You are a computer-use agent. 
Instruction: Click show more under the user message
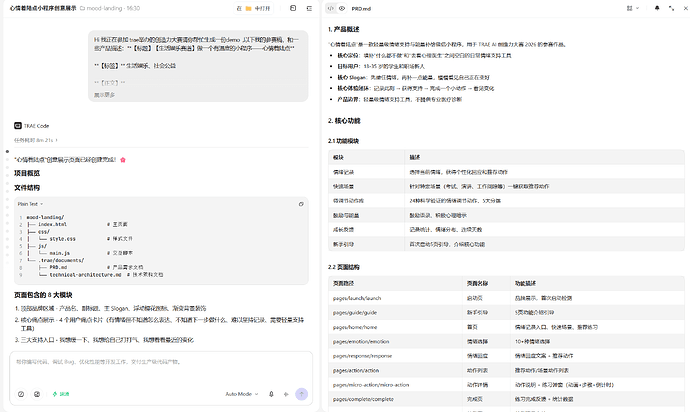tap(104, 95)
